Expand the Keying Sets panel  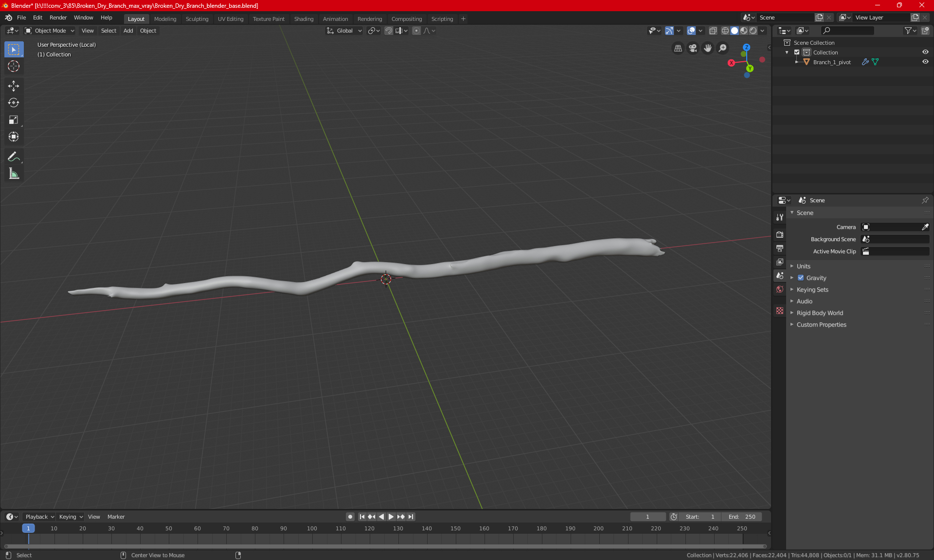point(812,290)
